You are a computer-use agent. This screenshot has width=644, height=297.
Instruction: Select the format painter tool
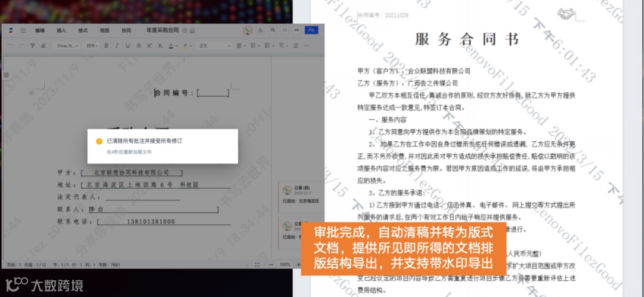point(32,45)
